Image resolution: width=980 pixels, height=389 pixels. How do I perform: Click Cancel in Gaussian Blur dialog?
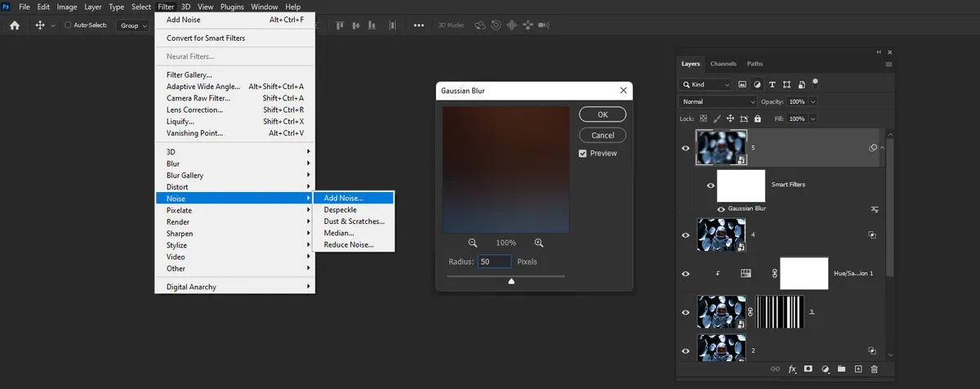coord(603,135)
